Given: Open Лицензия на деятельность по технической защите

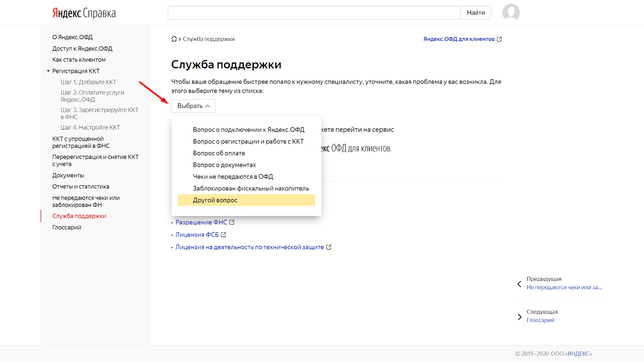Looking at the screenshot, I should [x=250, y=247].
